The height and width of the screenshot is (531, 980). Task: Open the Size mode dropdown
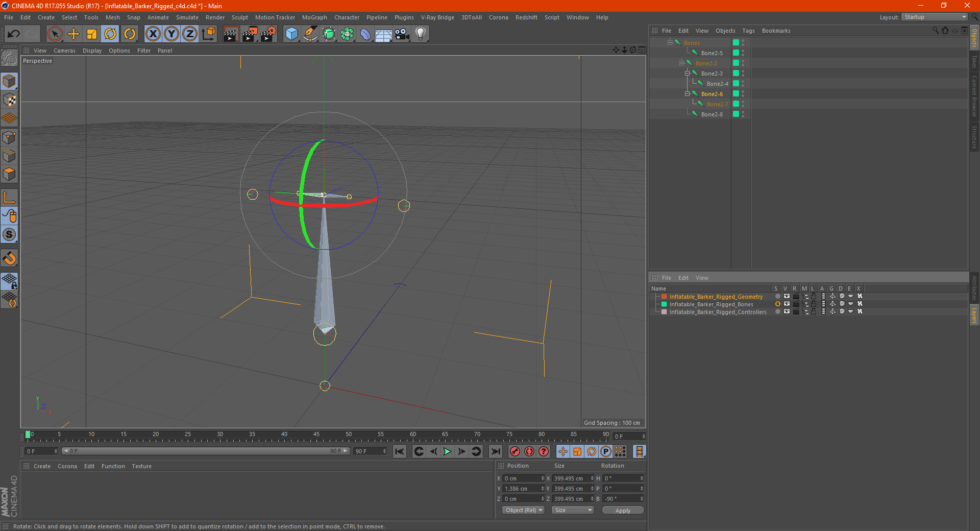pyautogui.click(x=573, y=510)
